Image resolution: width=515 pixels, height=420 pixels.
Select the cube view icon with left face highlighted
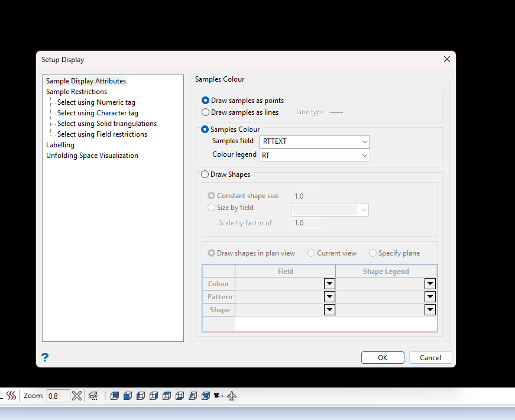click(141, 396)
